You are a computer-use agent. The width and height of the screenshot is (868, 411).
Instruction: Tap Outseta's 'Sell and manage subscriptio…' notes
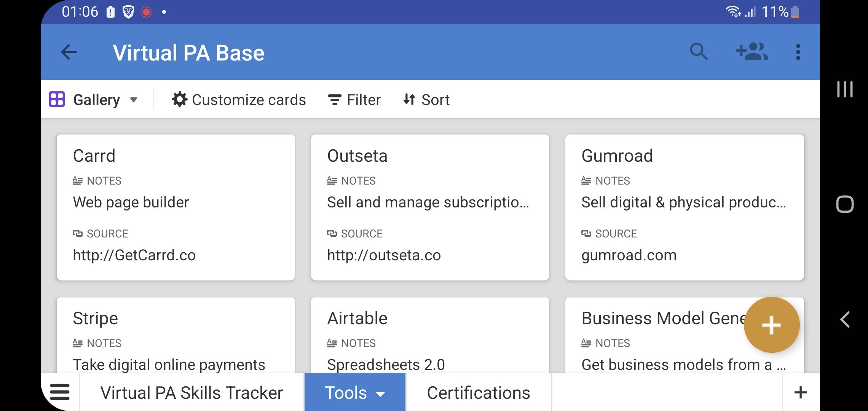[428, 202]
